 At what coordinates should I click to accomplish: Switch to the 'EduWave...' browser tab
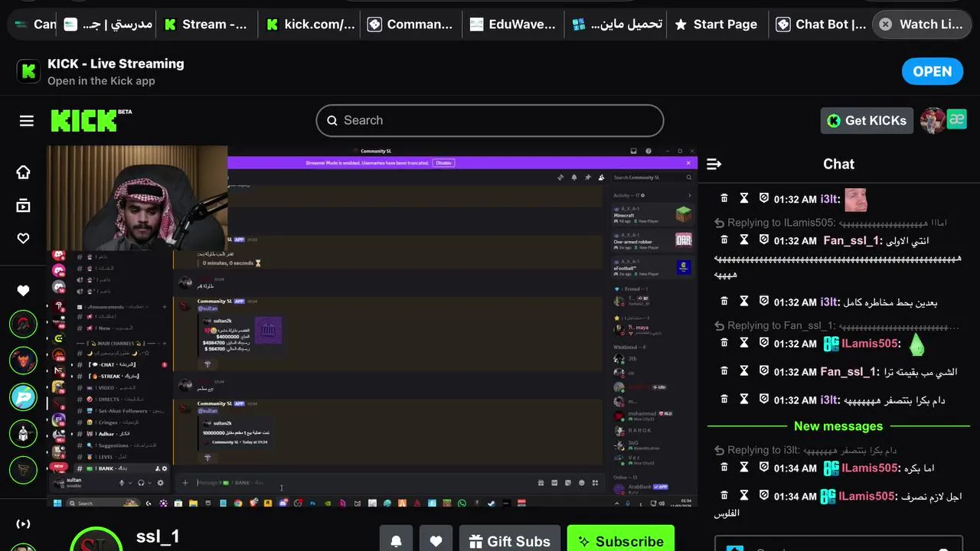point(513,24)
